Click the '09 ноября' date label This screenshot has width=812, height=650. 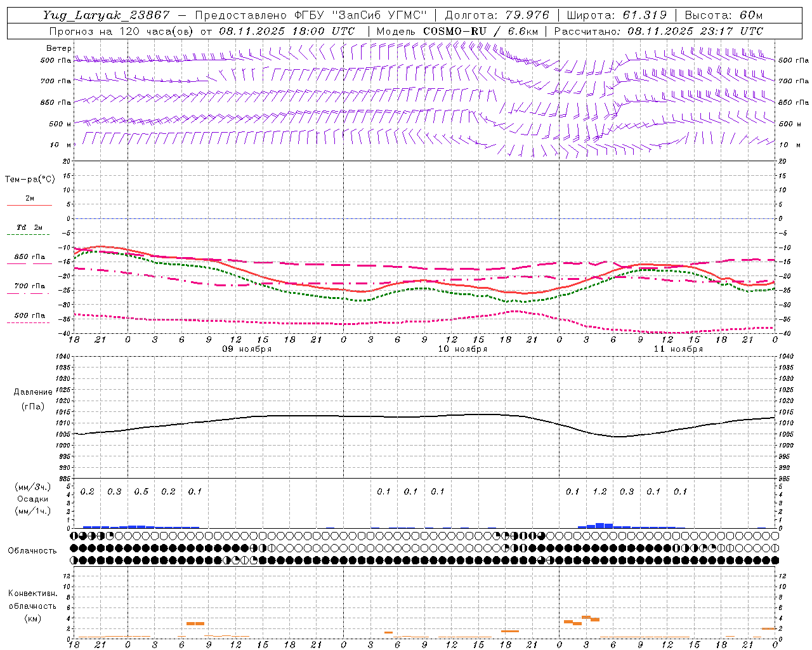(247, 349)
